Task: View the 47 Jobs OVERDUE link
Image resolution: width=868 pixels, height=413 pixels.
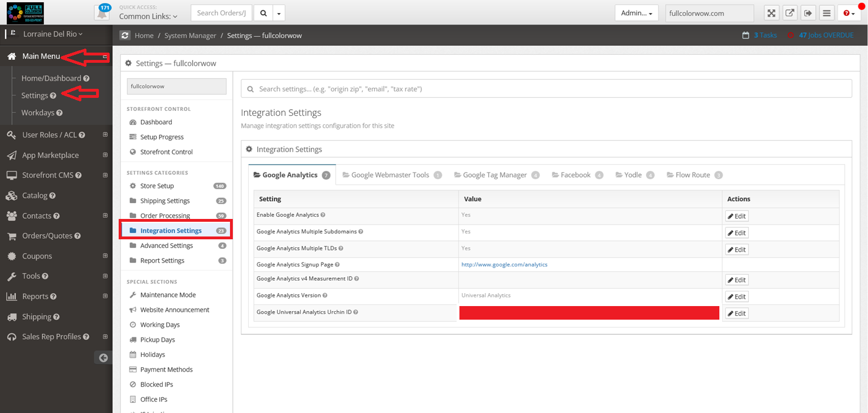Action: (x=826, y=35)
